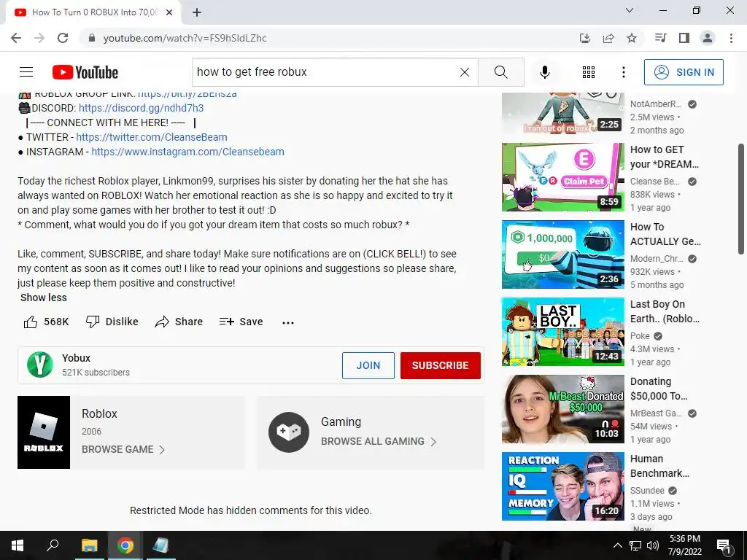Click the Gaming controller icon
Screen dimensions: 747x560
point(289,432)
